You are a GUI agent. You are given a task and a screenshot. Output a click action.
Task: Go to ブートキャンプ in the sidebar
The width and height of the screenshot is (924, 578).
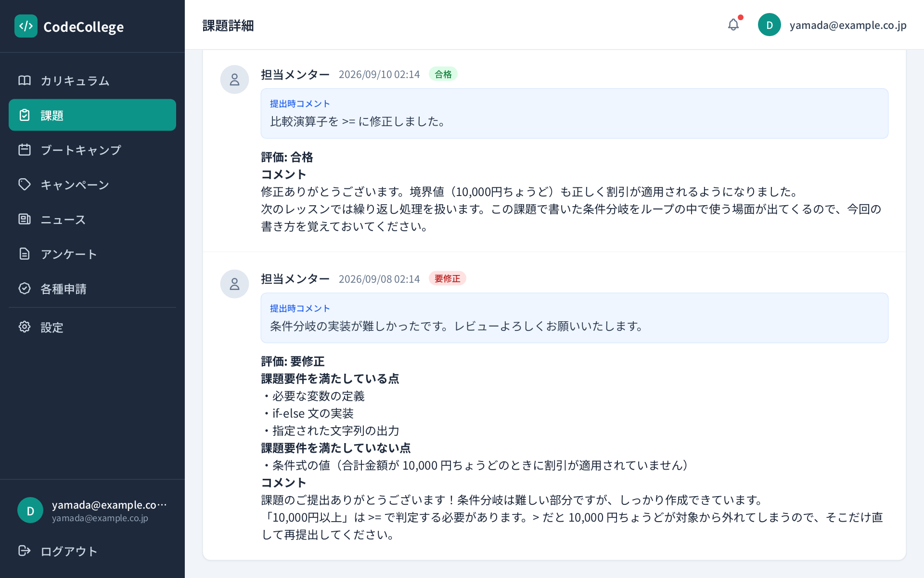click(x=92, y=150)
